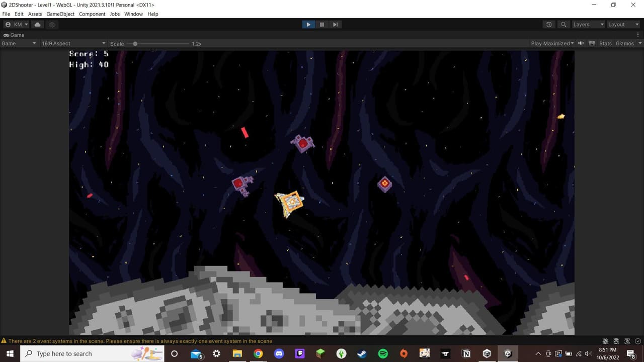Pause the game with the Pause button
Viewport: 644px width, 362px height.
(x=322, y=24)
